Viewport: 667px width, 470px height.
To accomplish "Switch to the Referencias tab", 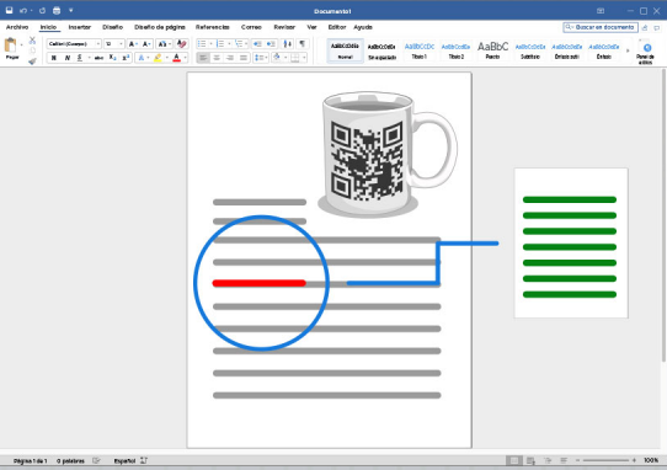I will [x=212, y=27].
